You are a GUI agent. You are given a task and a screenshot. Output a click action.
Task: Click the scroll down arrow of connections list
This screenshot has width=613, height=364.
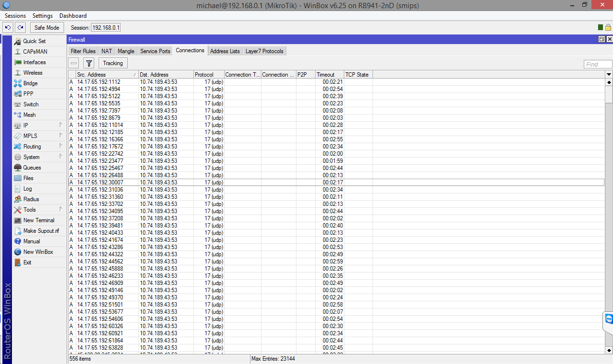[x=609, y=350]
